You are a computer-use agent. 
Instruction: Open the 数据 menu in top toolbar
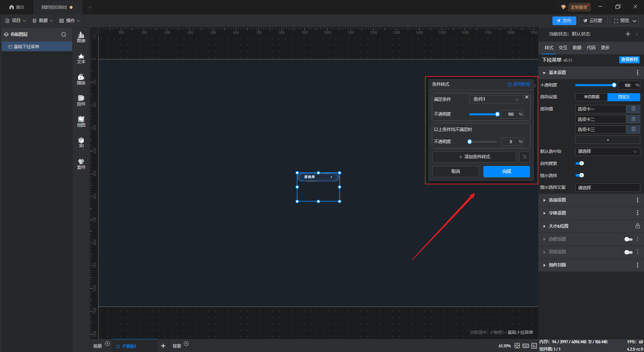click(x=43, y=21)
